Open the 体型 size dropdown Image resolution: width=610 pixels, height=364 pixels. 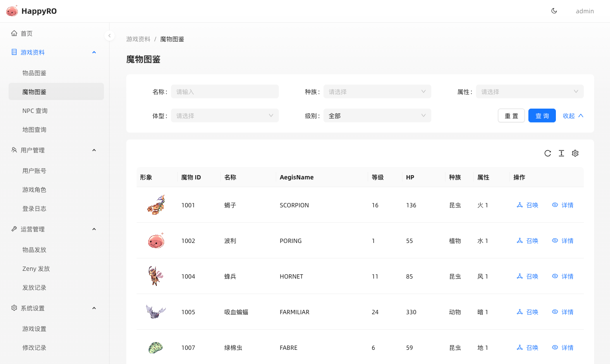tap(225, 115)
